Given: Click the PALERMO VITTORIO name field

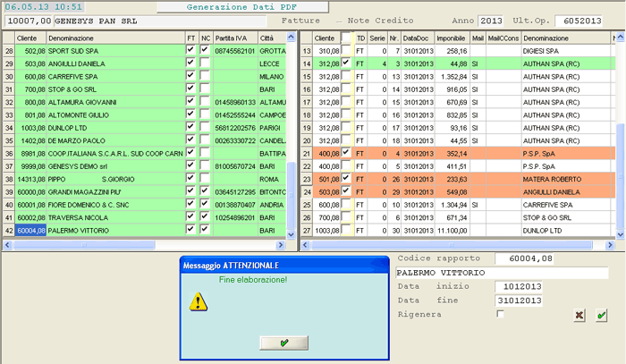Looking at the screenshot, I should pyautogui.click(x=502, y=273).
